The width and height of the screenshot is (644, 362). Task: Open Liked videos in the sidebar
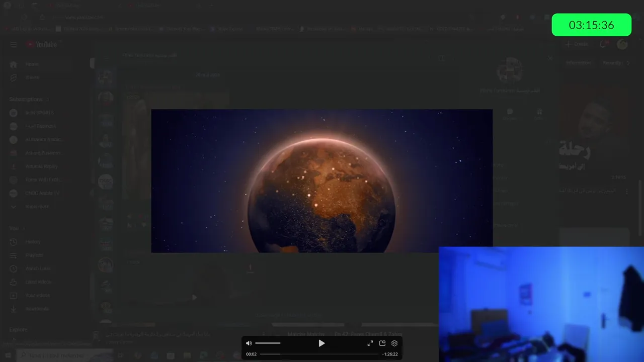click(x=38, y=282)
